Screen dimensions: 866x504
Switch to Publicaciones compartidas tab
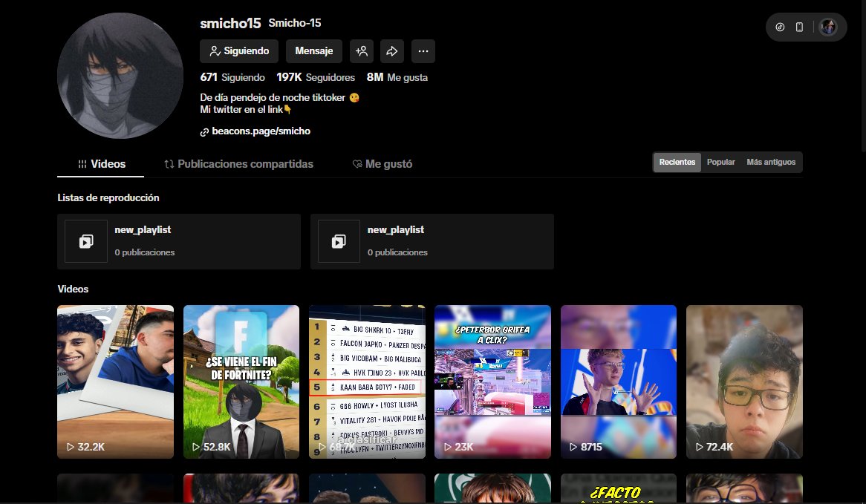pos(238,164)
